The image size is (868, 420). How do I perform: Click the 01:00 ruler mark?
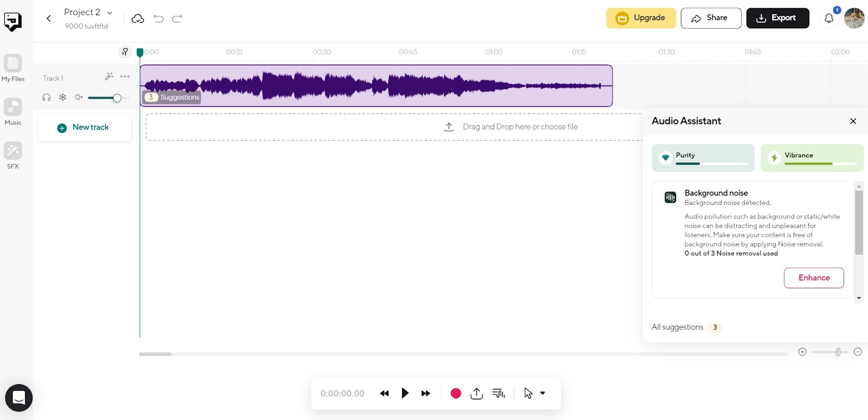[x=494, y=52]
